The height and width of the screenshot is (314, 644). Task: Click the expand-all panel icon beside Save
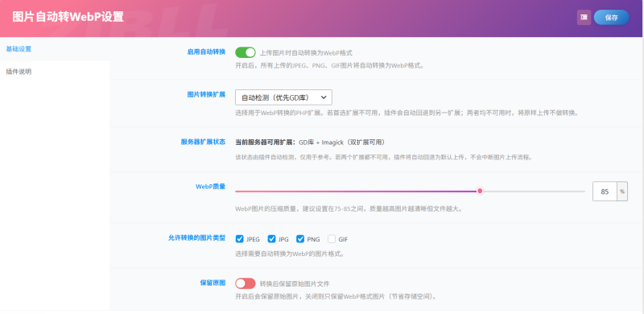pos(584,18)
